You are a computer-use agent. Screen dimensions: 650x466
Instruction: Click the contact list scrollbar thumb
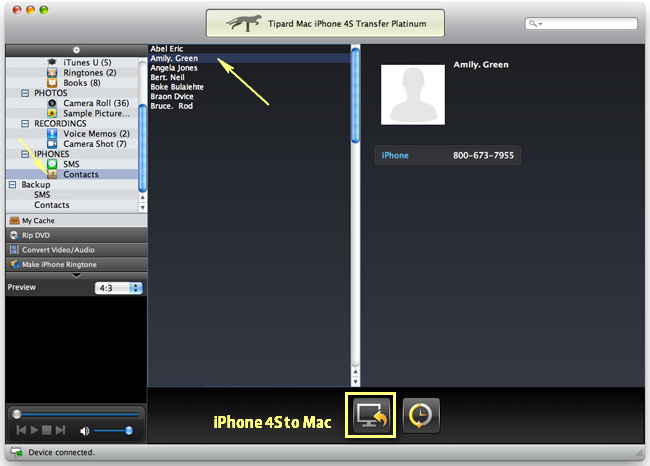coord(355,95)
